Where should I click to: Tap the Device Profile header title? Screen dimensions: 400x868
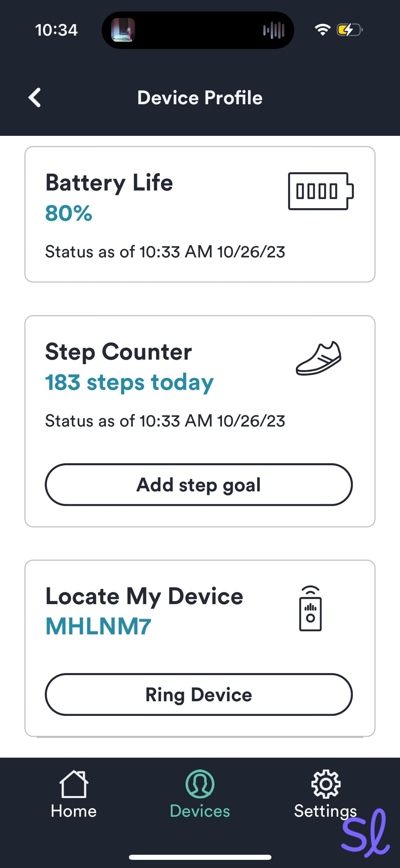click(x=200, y=98)
